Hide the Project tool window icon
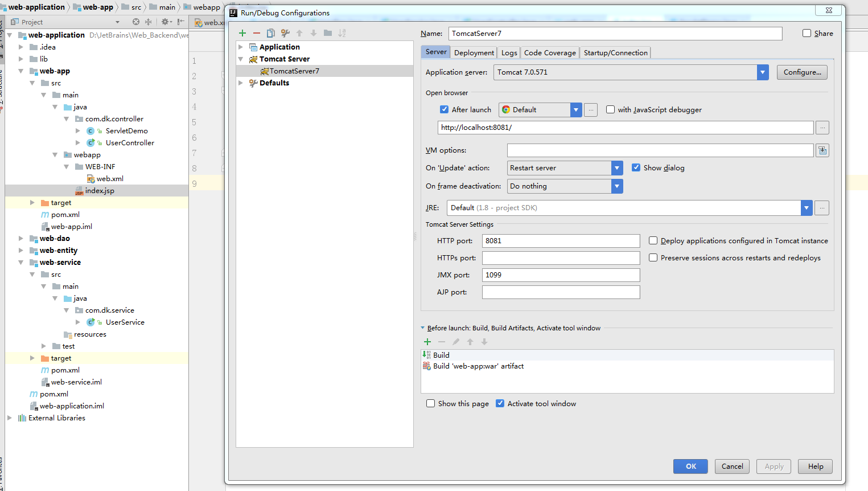 pyautogui.click(x=180, y=22)
